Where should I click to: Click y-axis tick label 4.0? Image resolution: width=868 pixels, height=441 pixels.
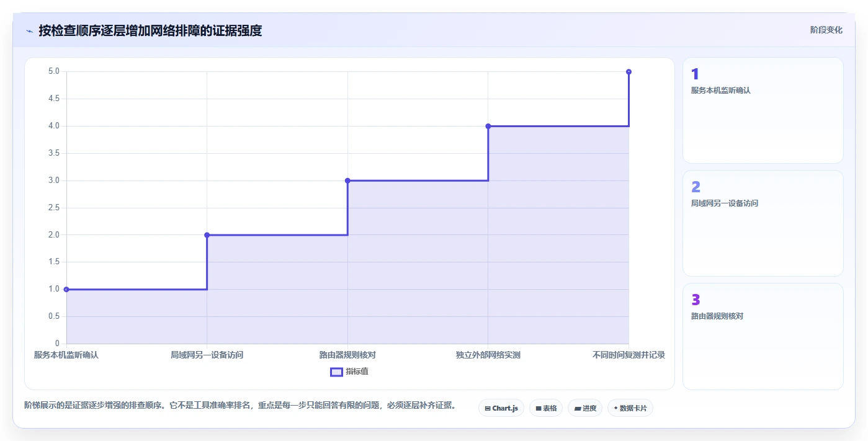(54, 126)
